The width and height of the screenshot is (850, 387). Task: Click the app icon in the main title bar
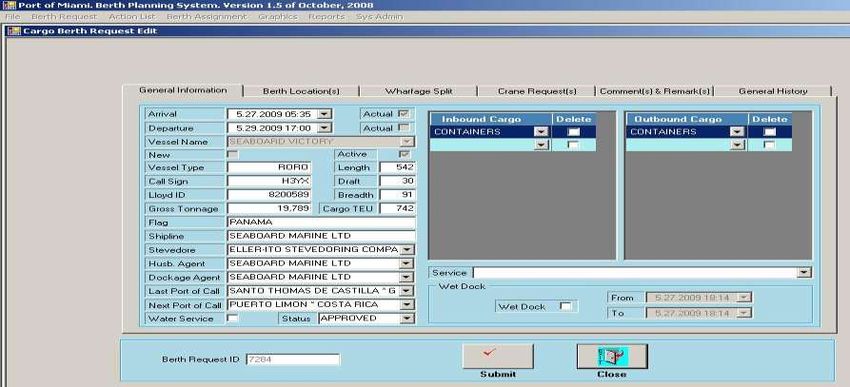click(x=9, y=5)
